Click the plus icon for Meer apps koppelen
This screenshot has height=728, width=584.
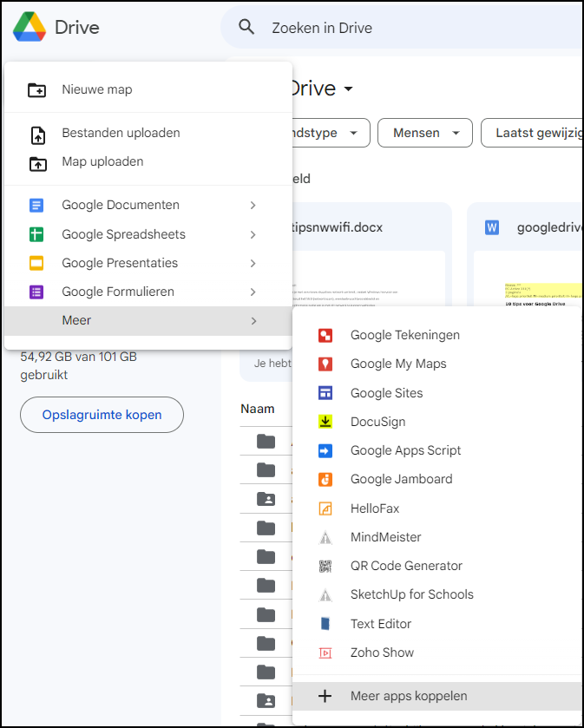[x=325, y=696]
